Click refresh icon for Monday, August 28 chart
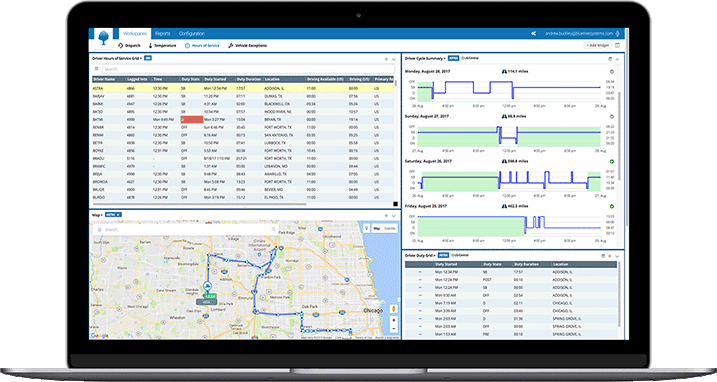 pos(612,72)
